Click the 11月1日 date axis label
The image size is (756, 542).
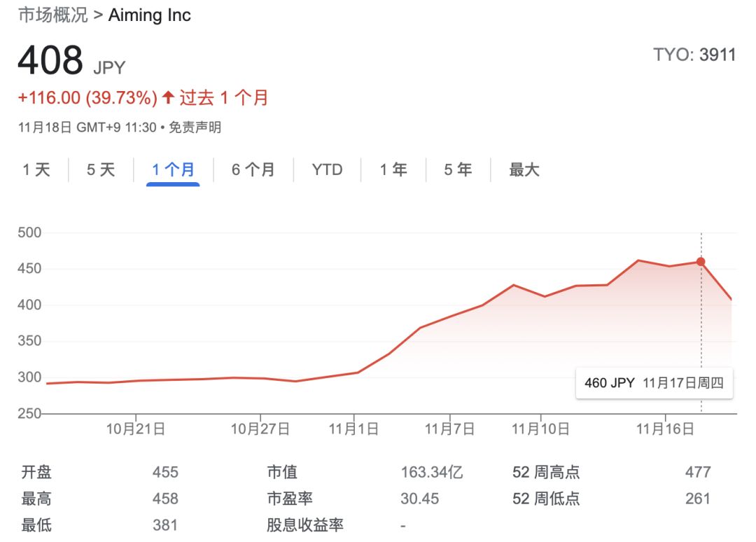[353, 429]
